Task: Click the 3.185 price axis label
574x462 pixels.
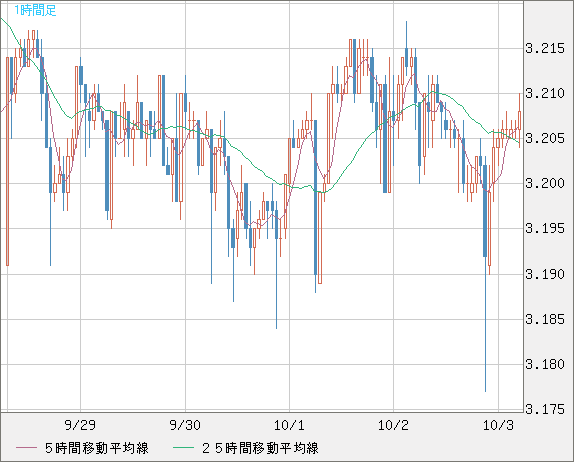Action: pos(545,319)
